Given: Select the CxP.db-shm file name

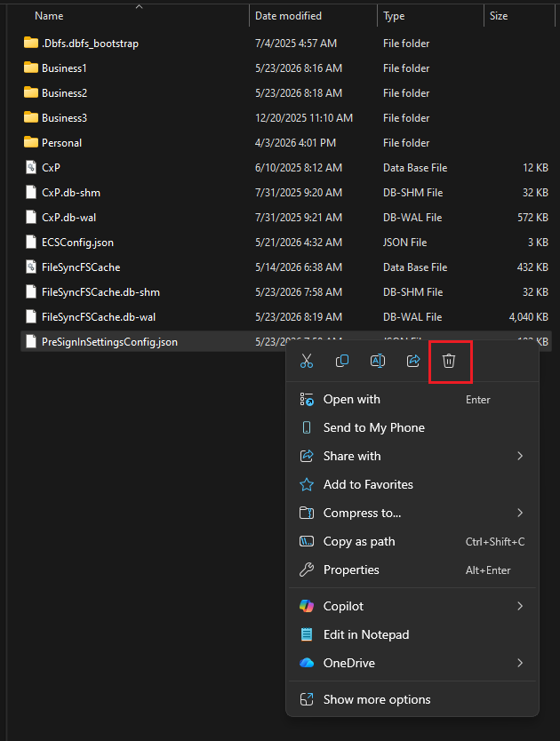Looking at the screenshot, I should [x=71, y=192].
